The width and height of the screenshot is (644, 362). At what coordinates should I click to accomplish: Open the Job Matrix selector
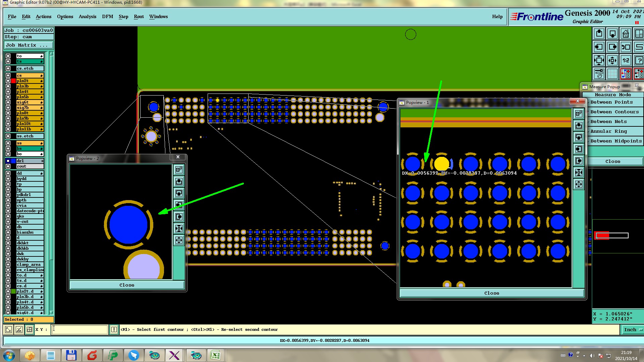point(29,45)
